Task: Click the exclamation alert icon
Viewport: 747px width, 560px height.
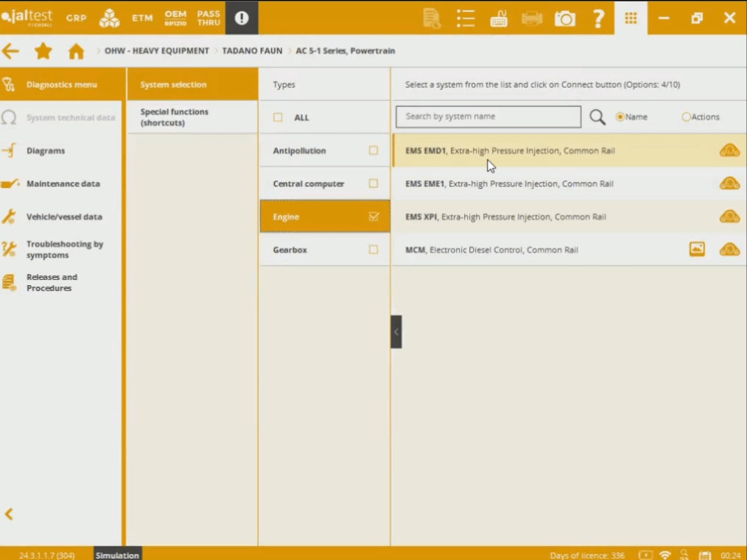Action: (x=242, y=18)
